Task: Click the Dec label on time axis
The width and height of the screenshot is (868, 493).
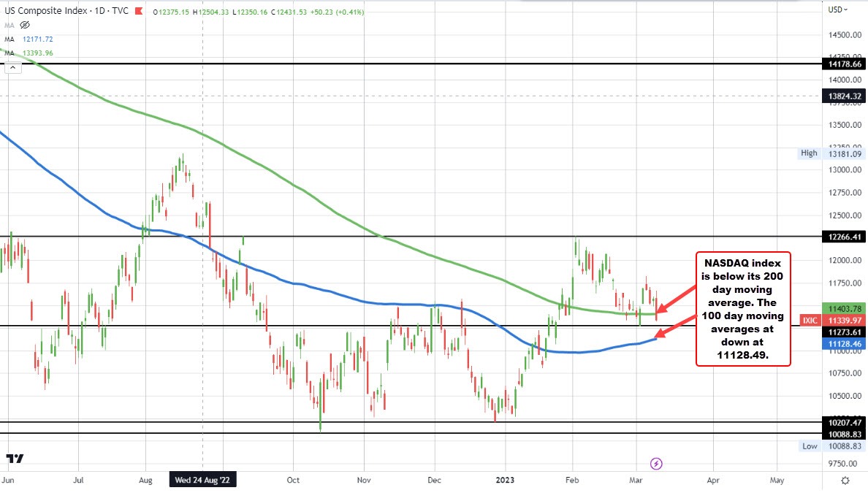Action: 435,480
